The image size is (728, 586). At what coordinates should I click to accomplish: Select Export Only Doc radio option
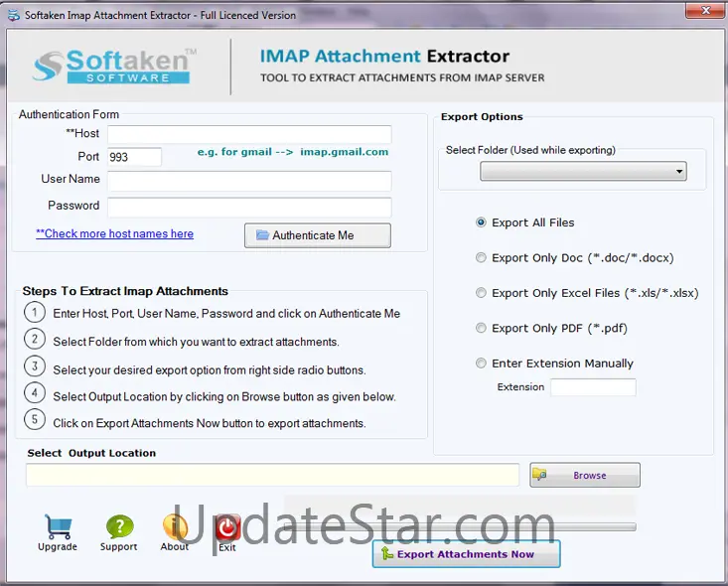(x=481, y=257)
